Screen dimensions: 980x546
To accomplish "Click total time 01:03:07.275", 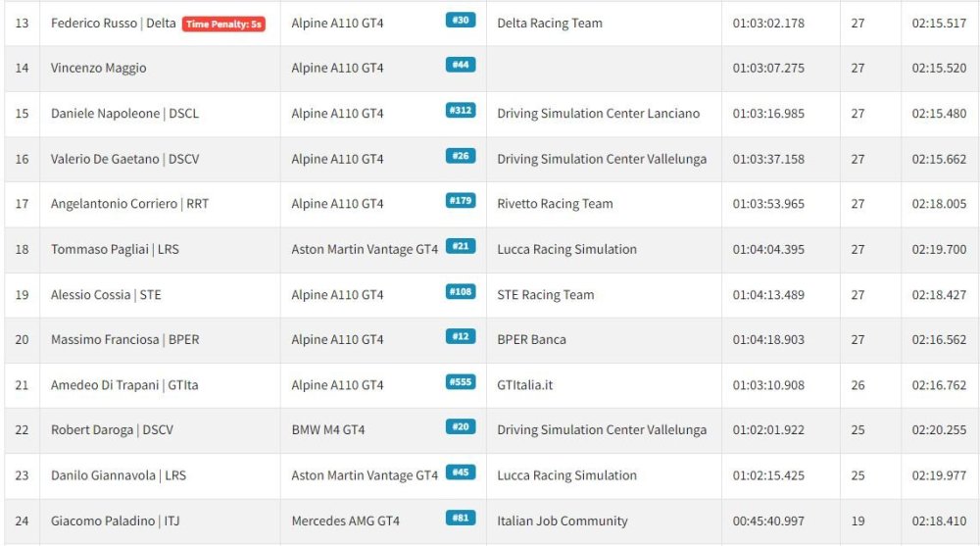I will click(x=768, y=69).
